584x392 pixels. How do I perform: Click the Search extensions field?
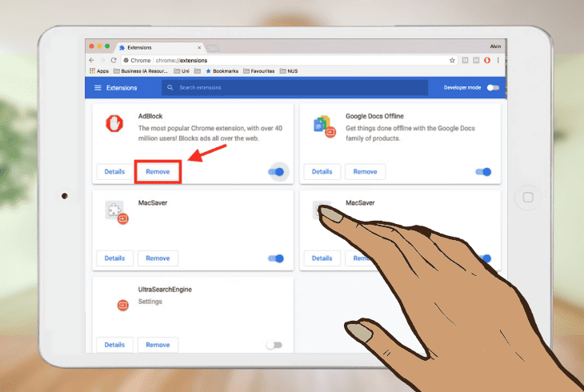coord(294,87)
